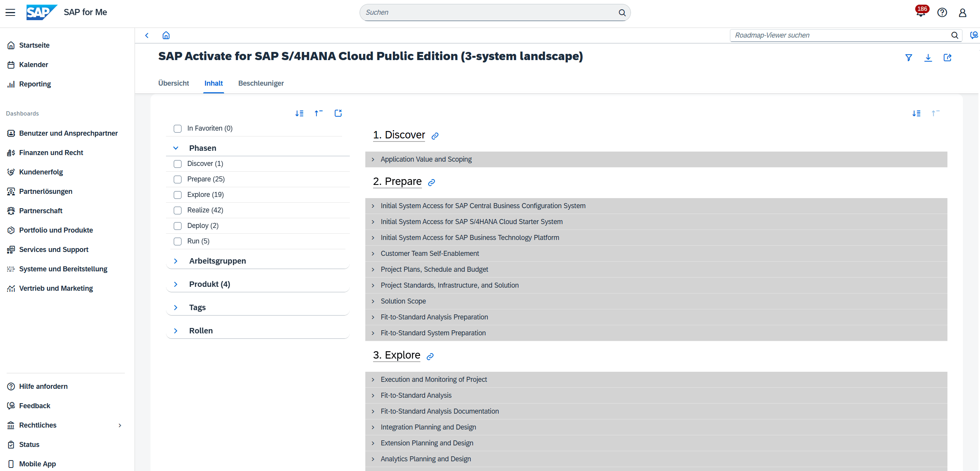Copy link icon next to 2. Prepare
Image resolution: width=980 pixels, height=471 pixels.
[432, 183]
